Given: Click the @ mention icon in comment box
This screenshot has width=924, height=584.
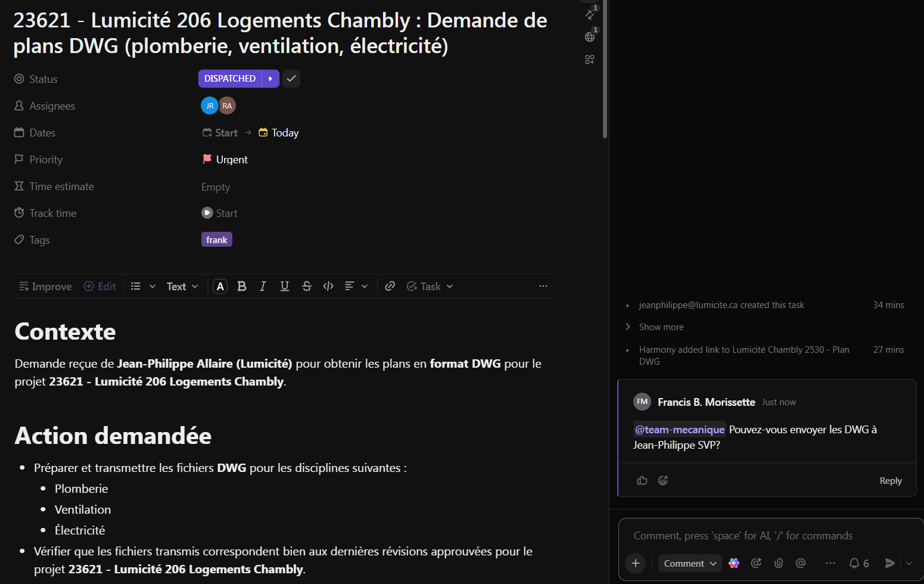Looking at the screenshot, I should coord(800,563).
